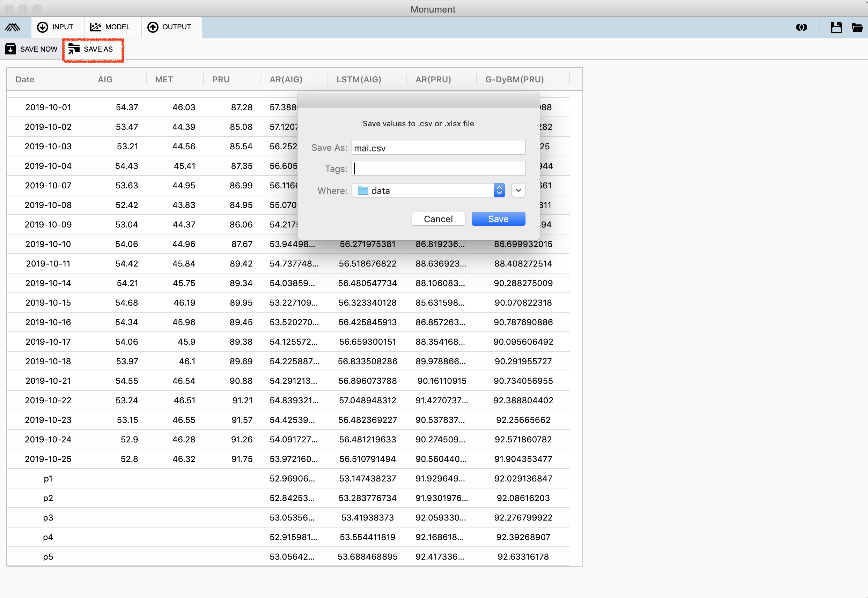Click the PRU column header
The height and width of the screenshot is (598, 868).
pos(221,80)
